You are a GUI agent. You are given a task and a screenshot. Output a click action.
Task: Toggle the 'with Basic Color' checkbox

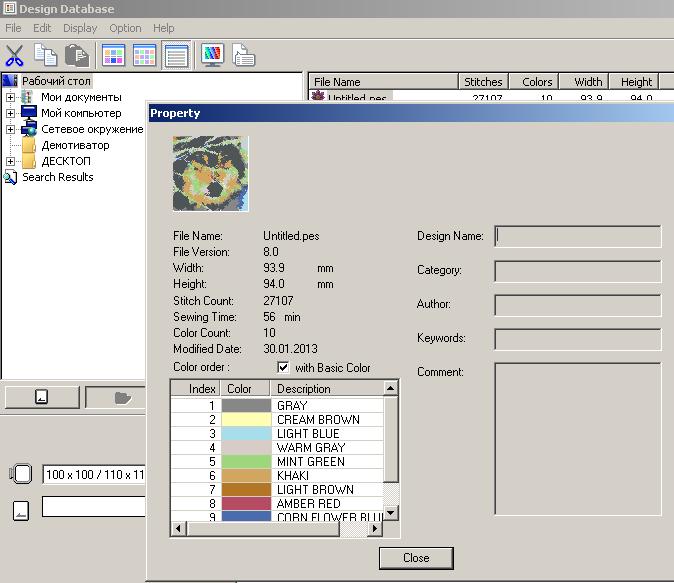283,367
